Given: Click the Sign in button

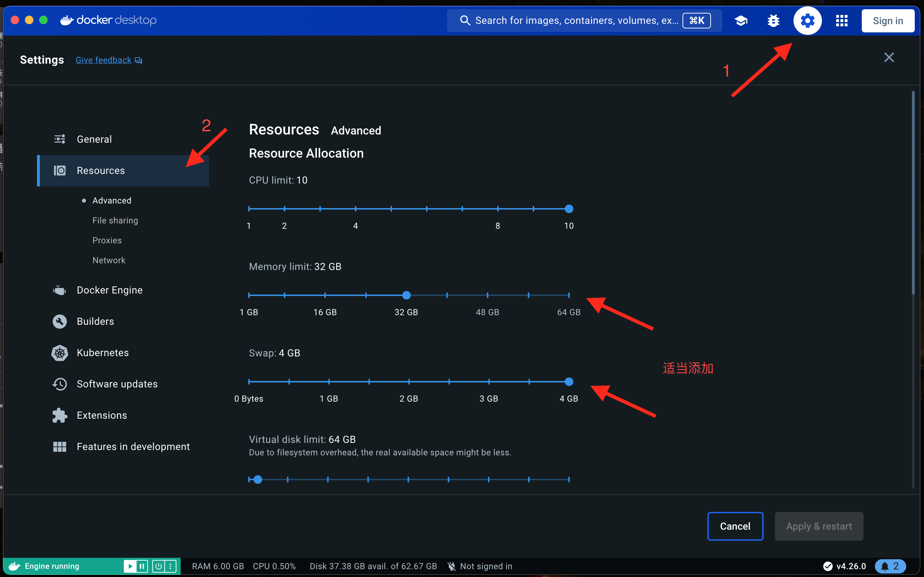Looking at the screenshot, I should 887,21.
